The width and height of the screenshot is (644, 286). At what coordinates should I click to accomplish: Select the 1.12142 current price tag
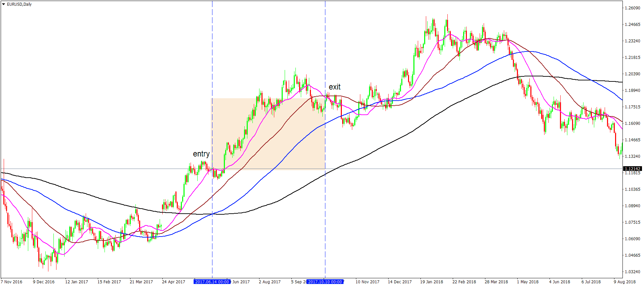click(x=632, y=169)
